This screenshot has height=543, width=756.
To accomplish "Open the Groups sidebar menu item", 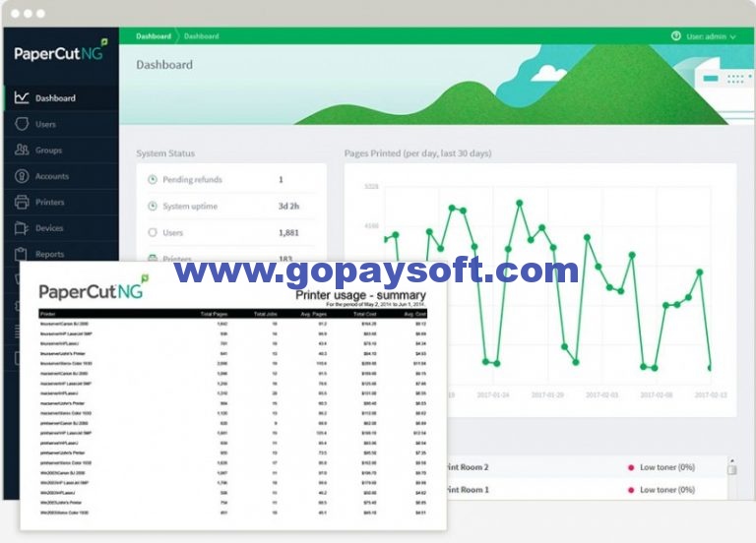I will coord(61,150).
